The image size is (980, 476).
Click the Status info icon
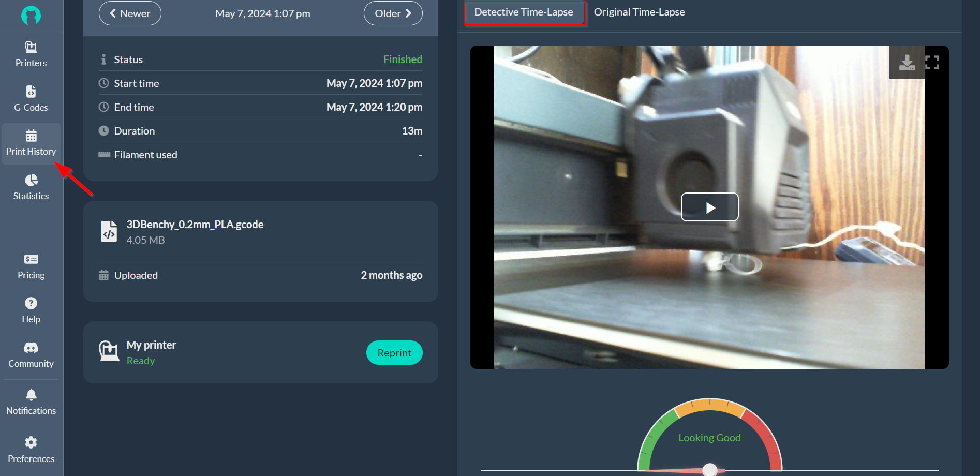pos(103,59)
